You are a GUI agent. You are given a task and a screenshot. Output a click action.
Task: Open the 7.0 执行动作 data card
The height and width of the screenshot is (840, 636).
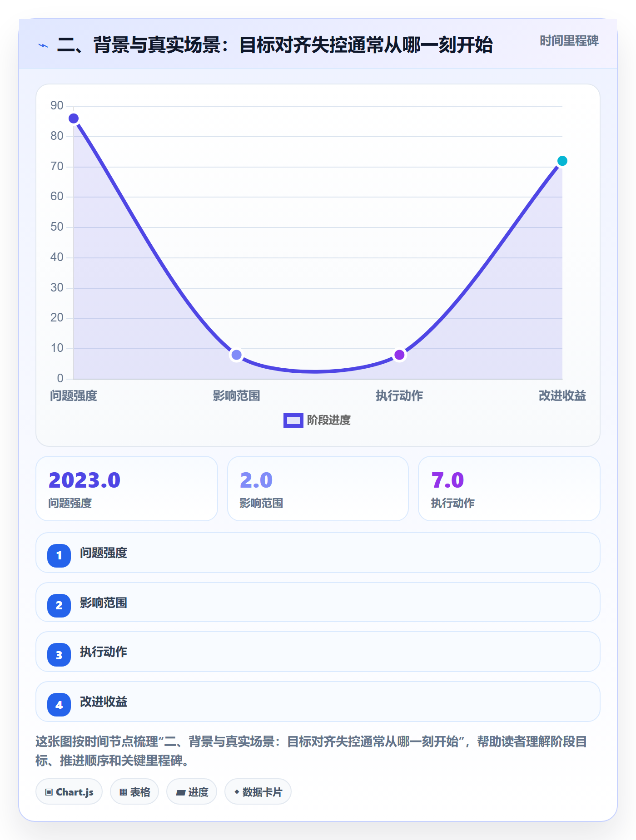(x=509, y=489)
